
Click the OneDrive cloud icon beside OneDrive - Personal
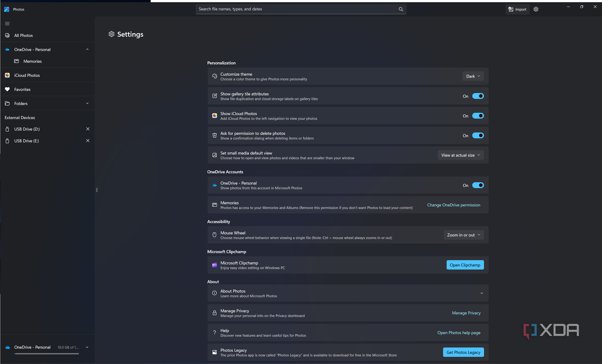(7, 50)
